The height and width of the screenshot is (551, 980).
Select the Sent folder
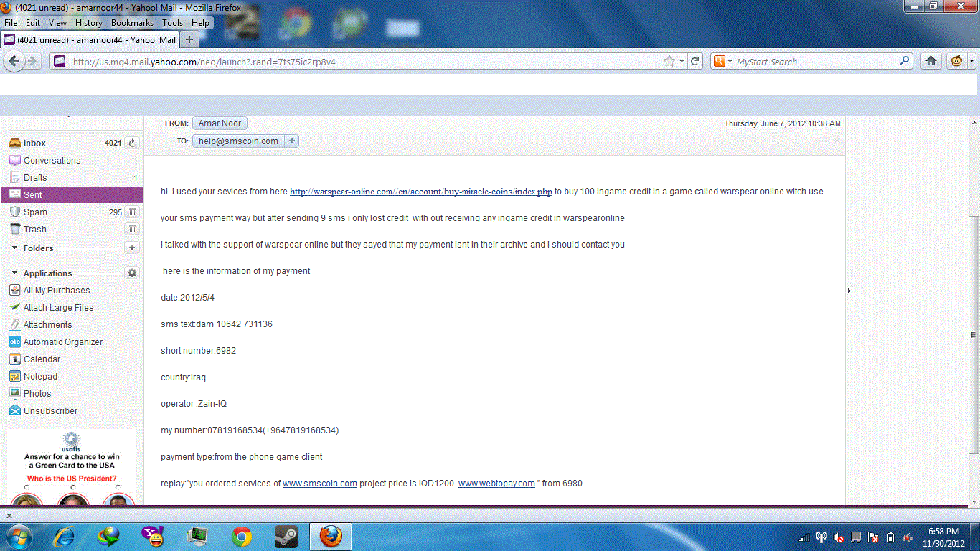point(72,194)
